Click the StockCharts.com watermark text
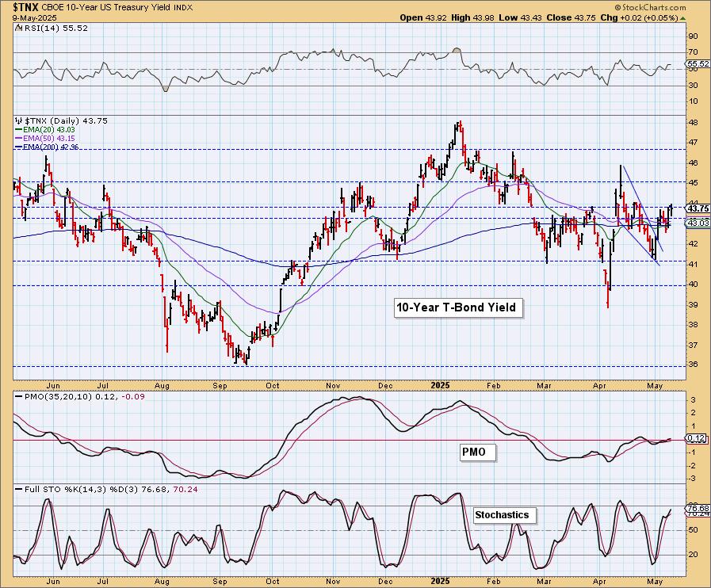711x588 pixels. coord(651,7)
